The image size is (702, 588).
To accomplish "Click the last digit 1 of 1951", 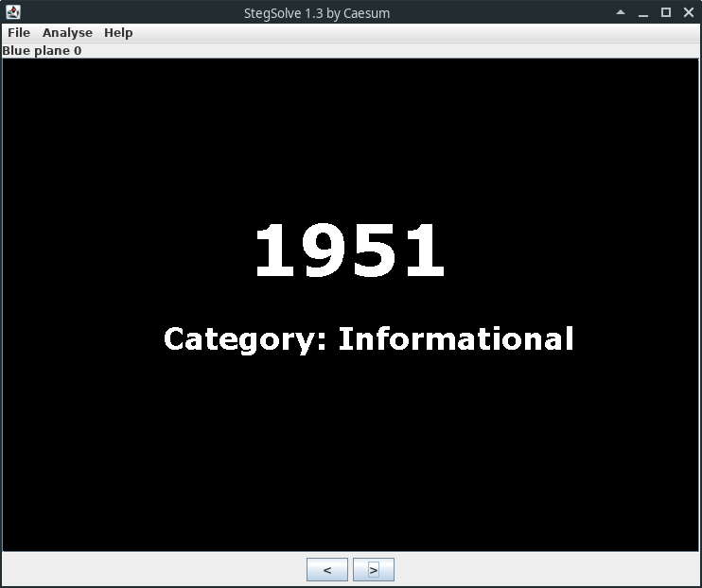I will click(x=424, y=251).
